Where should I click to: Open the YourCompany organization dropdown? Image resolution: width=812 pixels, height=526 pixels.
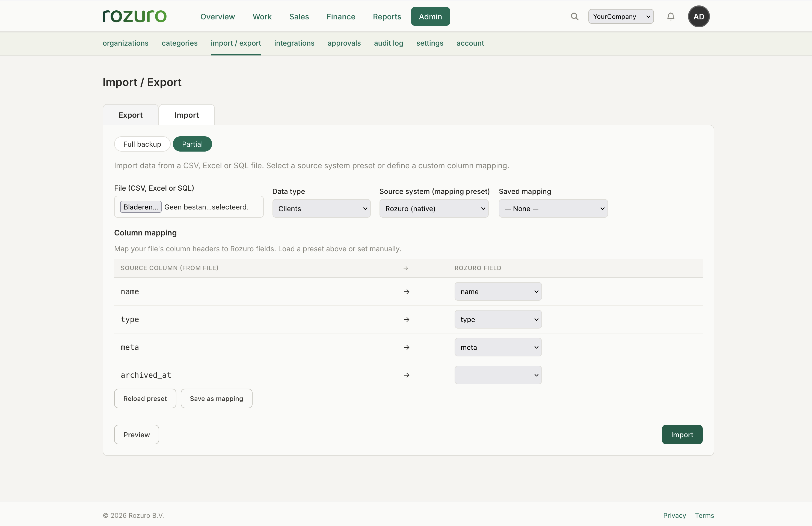pyautogui.click(x=621, y=16)
